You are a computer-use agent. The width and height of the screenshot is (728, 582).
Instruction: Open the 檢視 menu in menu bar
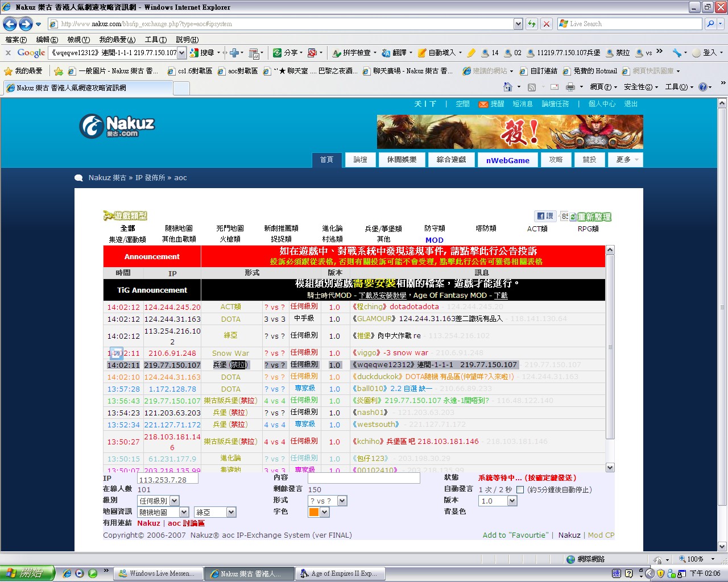click(x=78, y=40)
